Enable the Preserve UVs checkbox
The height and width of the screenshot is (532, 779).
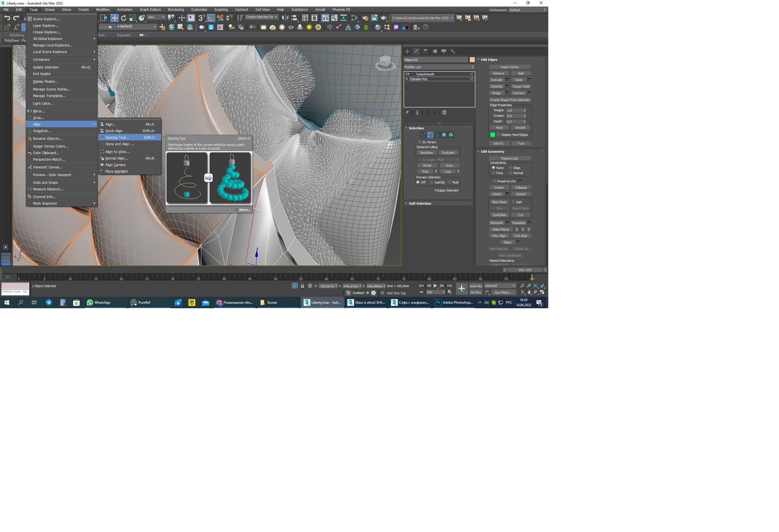(x=494, y=181)
